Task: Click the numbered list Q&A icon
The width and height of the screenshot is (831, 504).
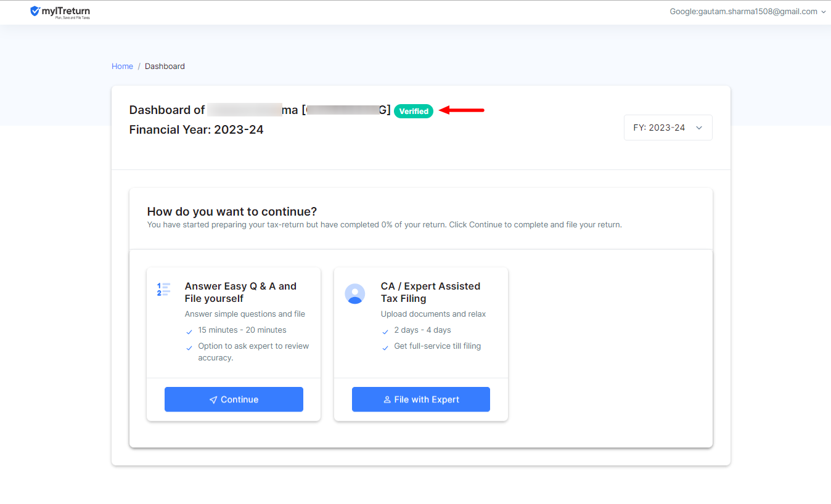Action: point(163,289)
